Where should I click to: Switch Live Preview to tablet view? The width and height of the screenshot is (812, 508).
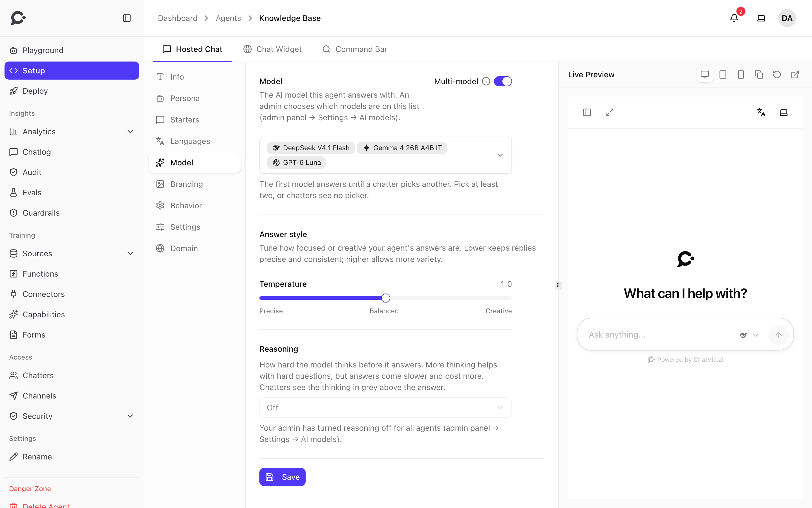pos(723,75)
